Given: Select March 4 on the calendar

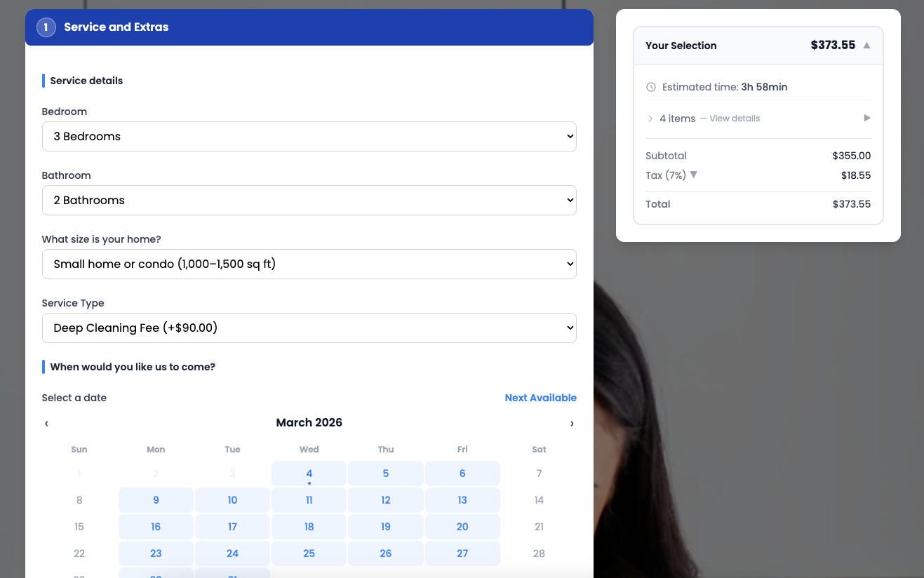Looking at the screenshot, I should coord(309,473).
